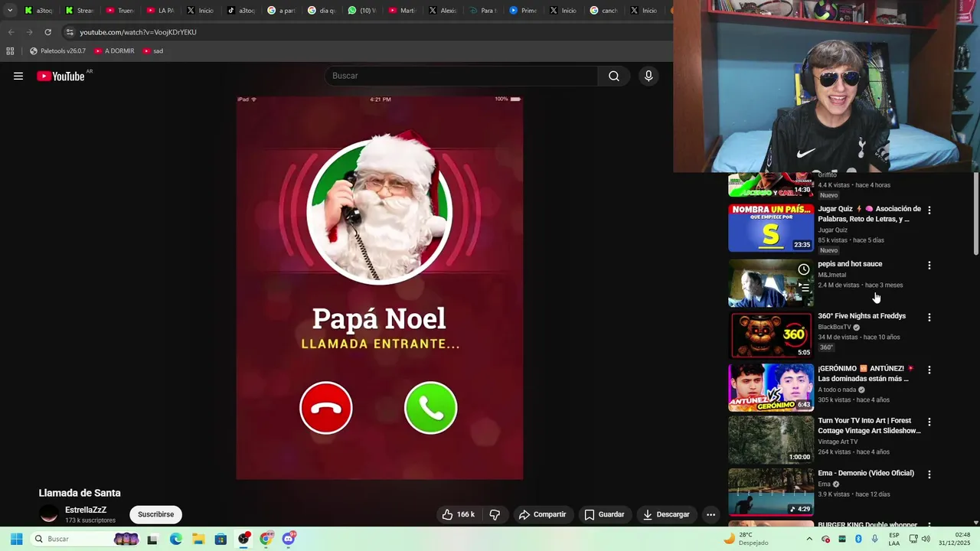The image size is (980, 551).
Task: Switch to the Alexis X tab
Action: [x=443, y=11]
